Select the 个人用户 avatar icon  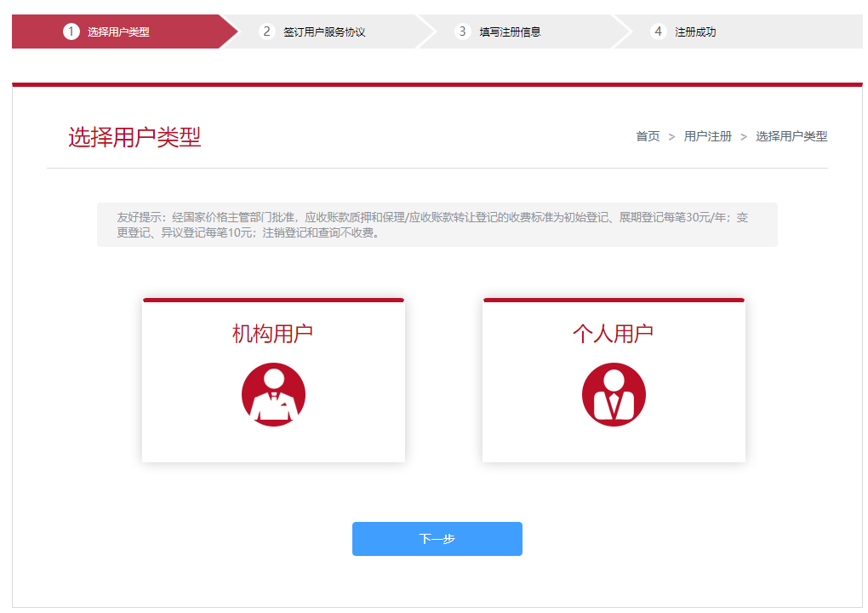click(x=614, y=394)
